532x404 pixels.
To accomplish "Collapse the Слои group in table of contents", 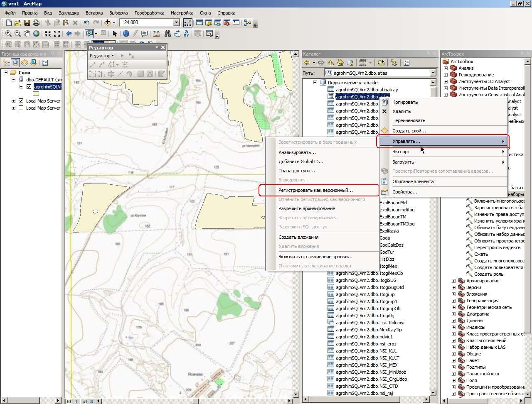I will [x=6, y=73].
